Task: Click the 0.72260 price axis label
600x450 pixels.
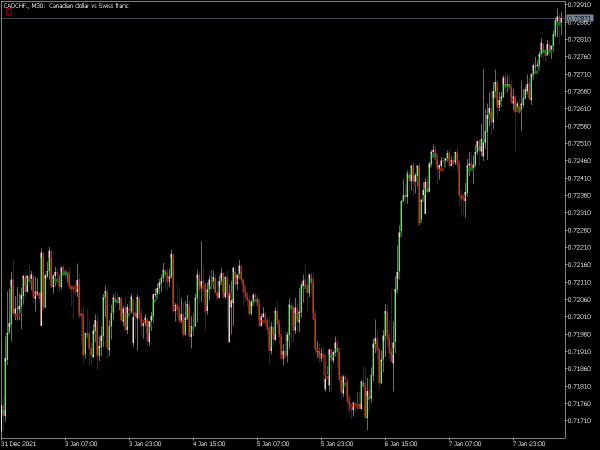Action: (x=579, y=230)
